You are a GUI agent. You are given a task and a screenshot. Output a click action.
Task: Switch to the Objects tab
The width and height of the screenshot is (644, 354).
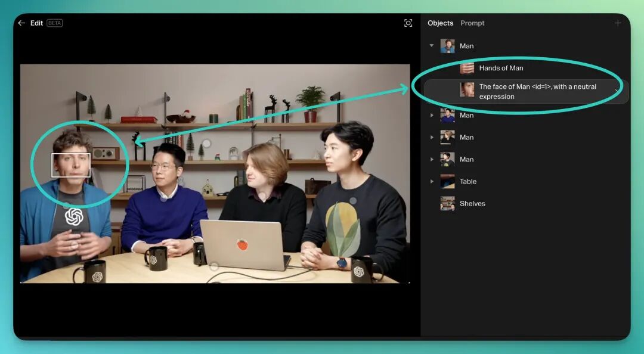(440, 23)
